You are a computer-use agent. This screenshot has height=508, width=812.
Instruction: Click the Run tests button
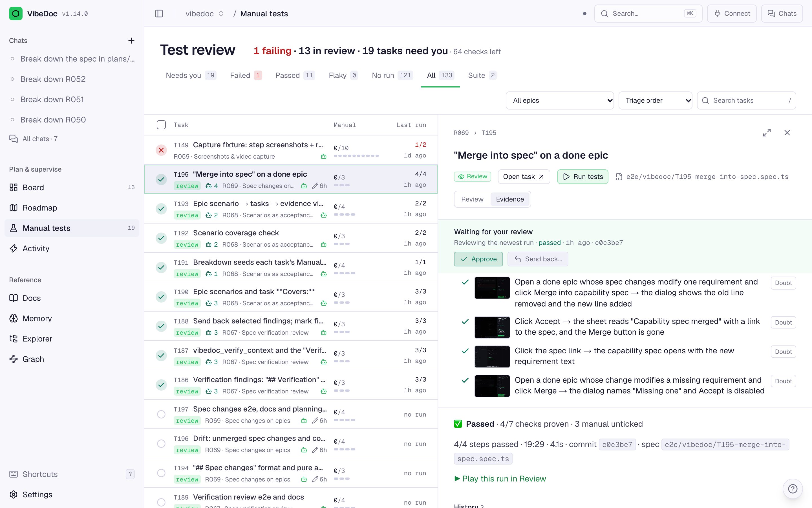click(582, 177)
